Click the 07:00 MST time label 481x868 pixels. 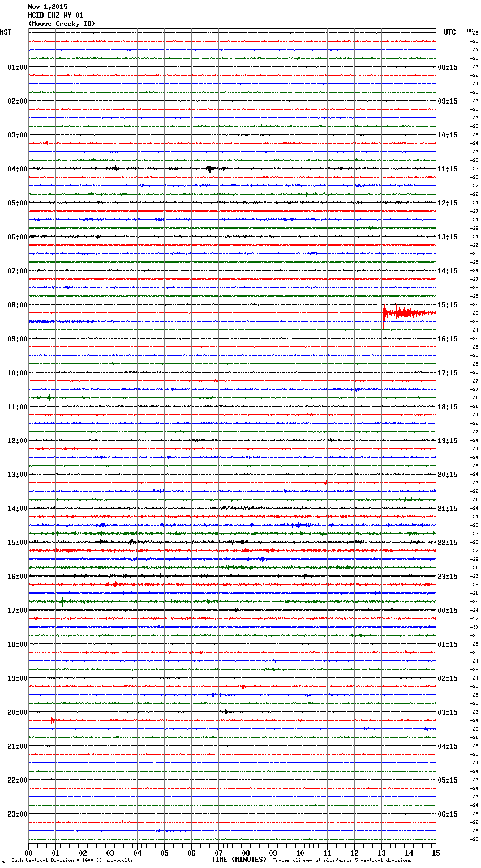click(x=18, y=271)
